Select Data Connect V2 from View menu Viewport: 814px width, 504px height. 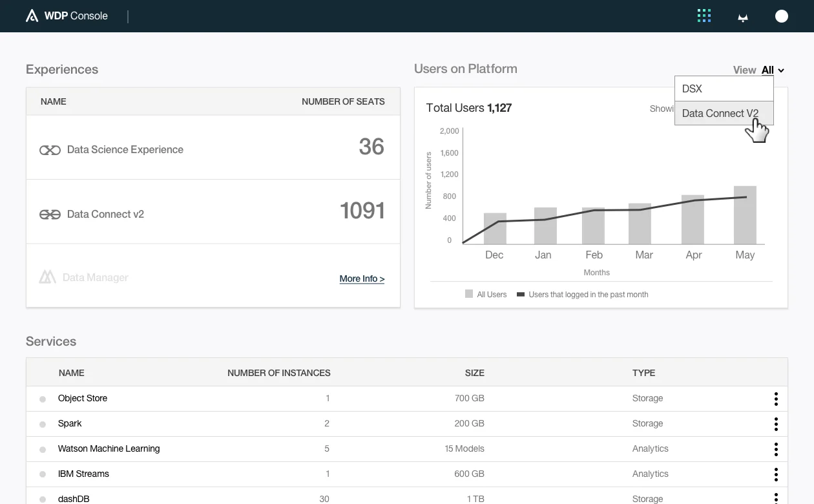(724, 113)
